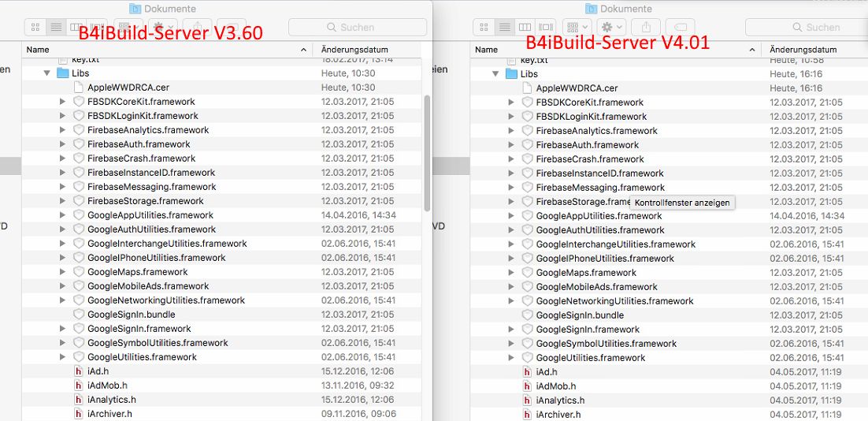Open the gear action menu in right window
Viewport: 868px width, 421px height.
pos(611,27)
